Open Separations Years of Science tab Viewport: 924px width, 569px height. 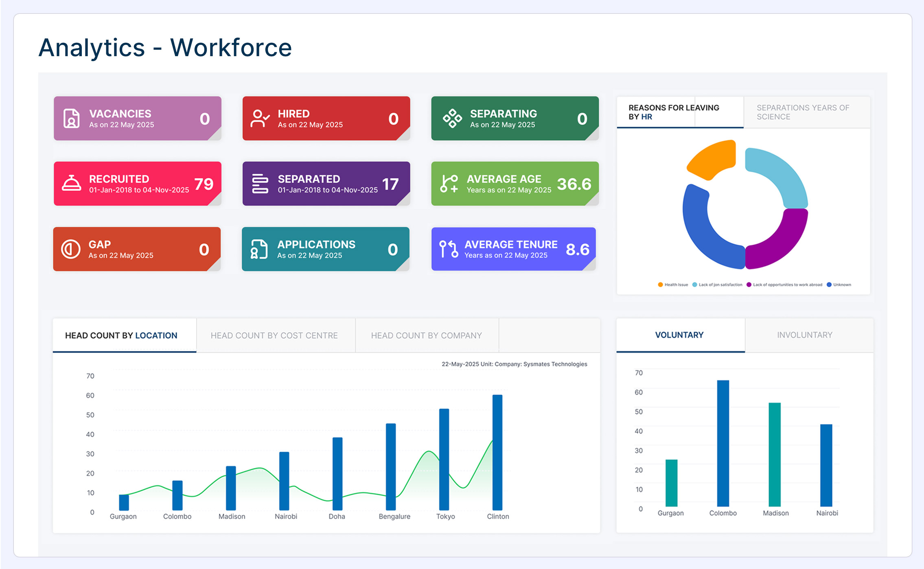tap(803, 112)
